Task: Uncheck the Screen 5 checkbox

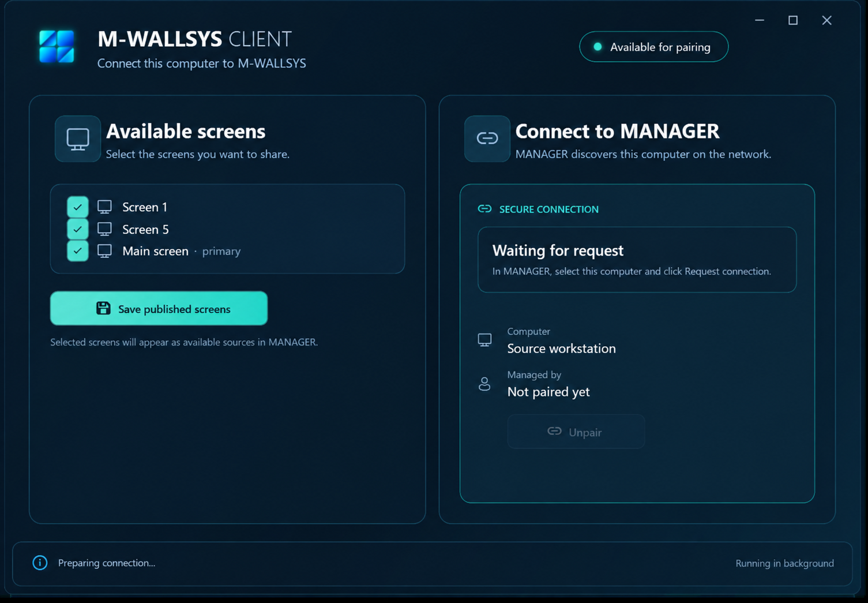Action: click(x=78, y=229)
